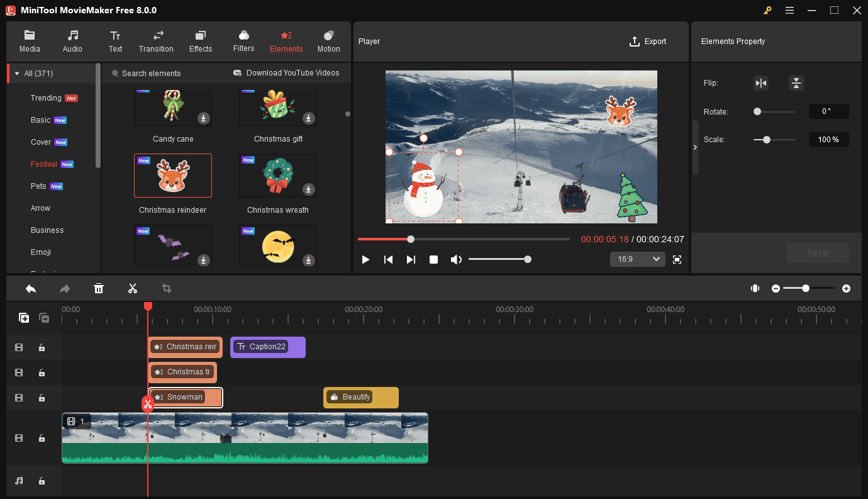Click the Search elements field
The height and width of the screenshot is (499, 868).
[151, 74]
